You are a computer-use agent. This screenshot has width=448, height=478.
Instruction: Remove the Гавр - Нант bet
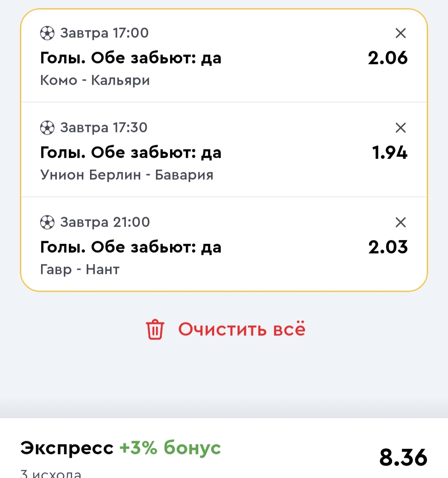[x=400, y=222]
